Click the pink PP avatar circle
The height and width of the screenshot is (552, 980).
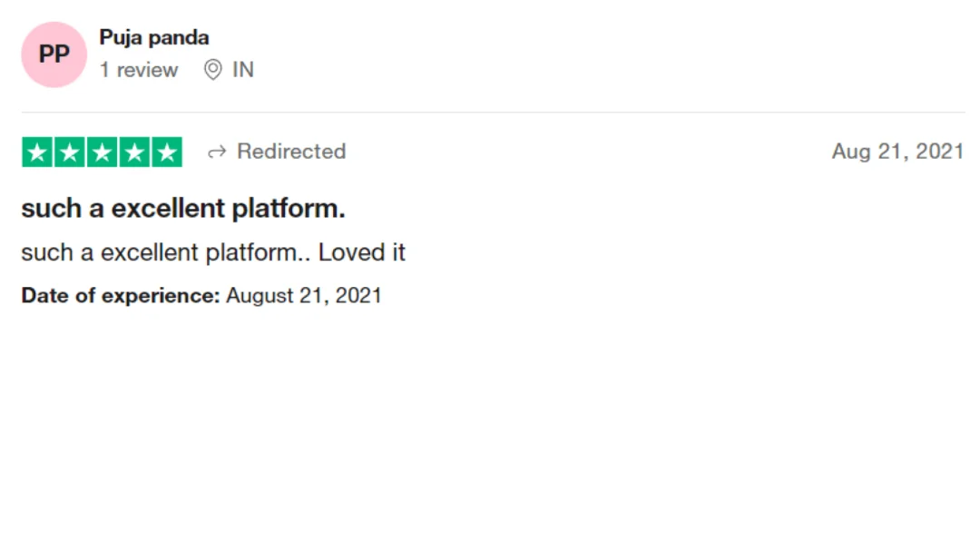(54, 54)
